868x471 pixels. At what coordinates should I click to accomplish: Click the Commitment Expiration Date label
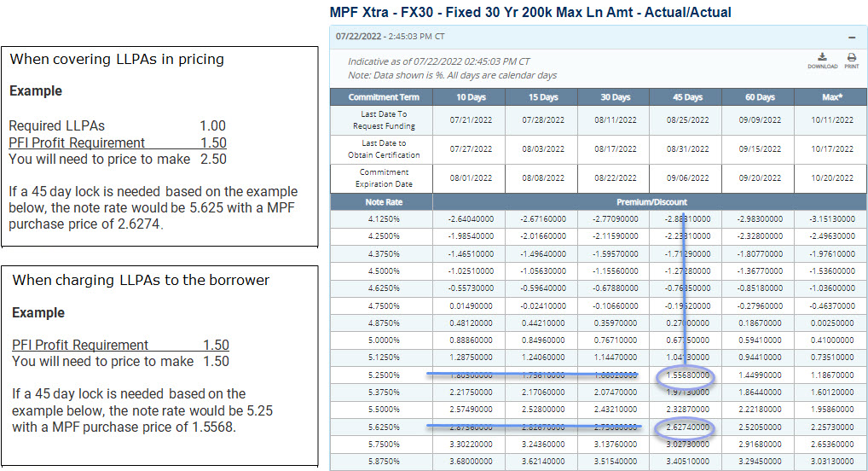point(383,177)
